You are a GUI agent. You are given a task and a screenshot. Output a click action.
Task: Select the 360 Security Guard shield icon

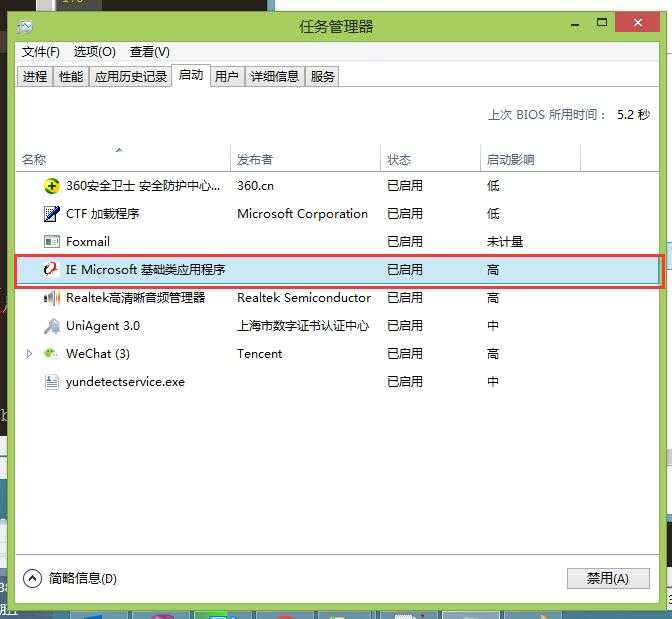tap(52, 186)
